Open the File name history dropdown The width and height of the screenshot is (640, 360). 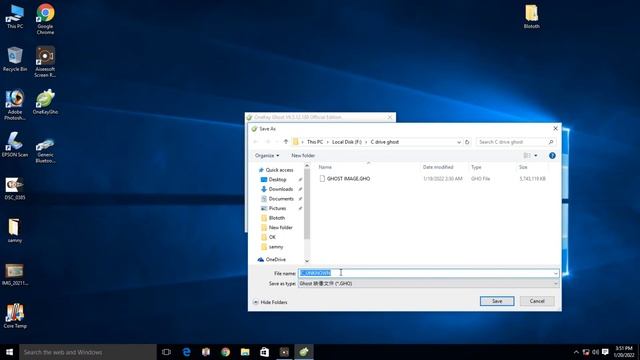556,273
